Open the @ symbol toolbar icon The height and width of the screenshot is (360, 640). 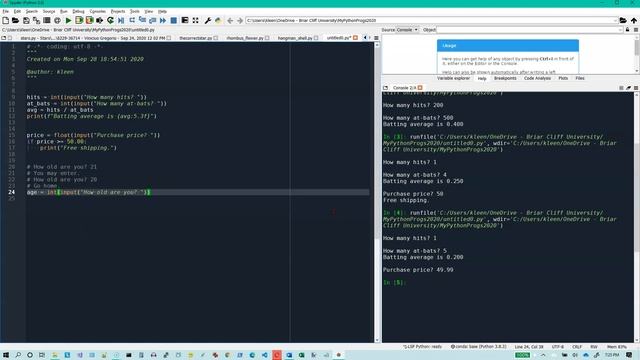tap(57, 20)
